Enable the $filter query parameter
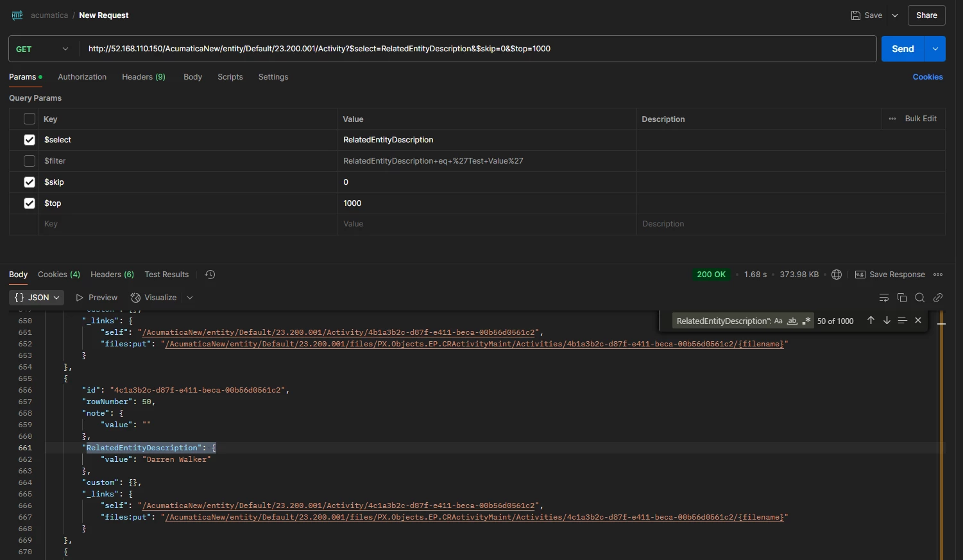The height and width of the screenshot is (560, 963). coord(30,160)
